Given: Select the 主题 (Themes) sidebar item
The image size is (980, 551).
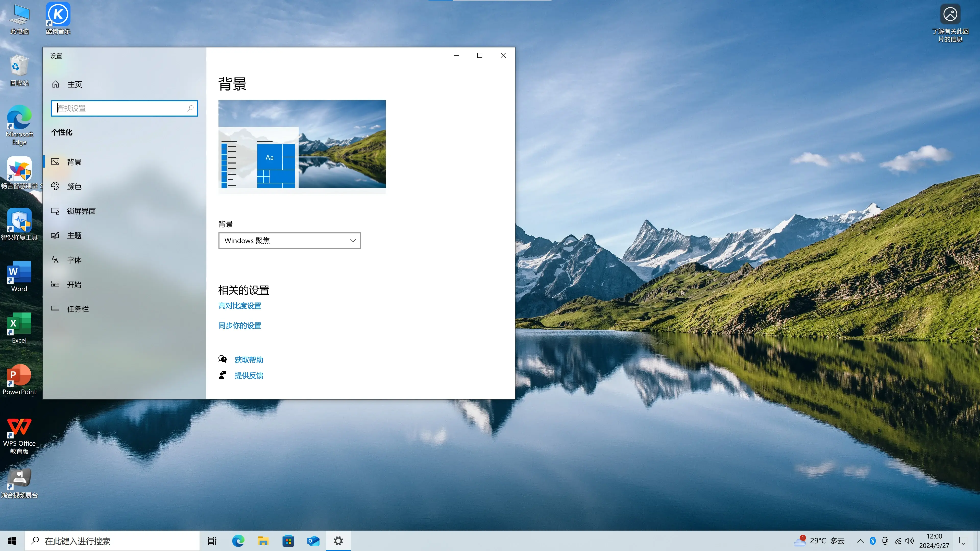Looking at the screenshot, I should [x=74, y=235].
